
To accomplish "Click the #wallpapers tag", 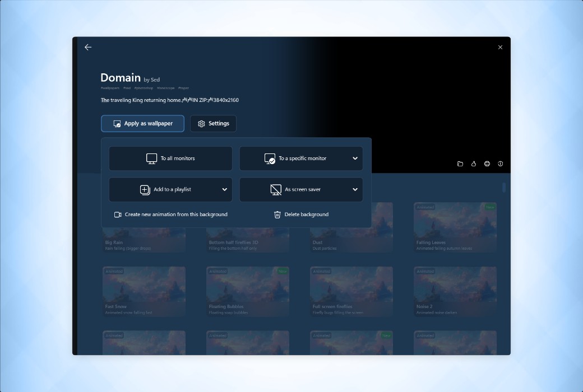I will 110,88.
